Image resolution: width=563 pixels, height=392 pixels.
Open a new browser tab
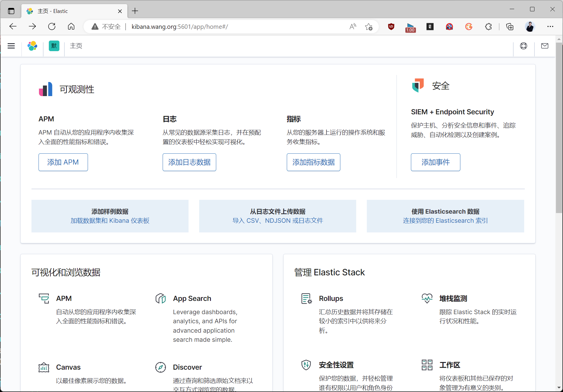pyautogui.click(x=135, y=11)
